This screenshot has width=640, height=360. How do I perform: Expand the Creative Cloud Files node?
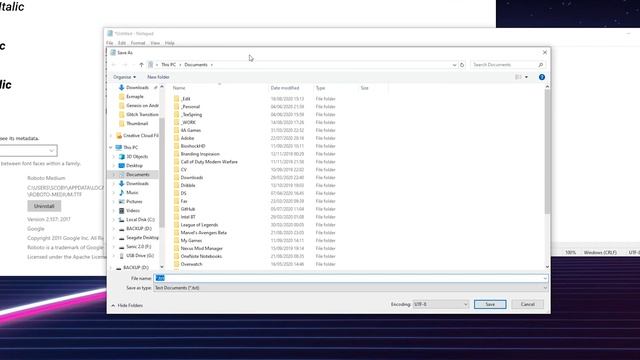pos(111,136)
